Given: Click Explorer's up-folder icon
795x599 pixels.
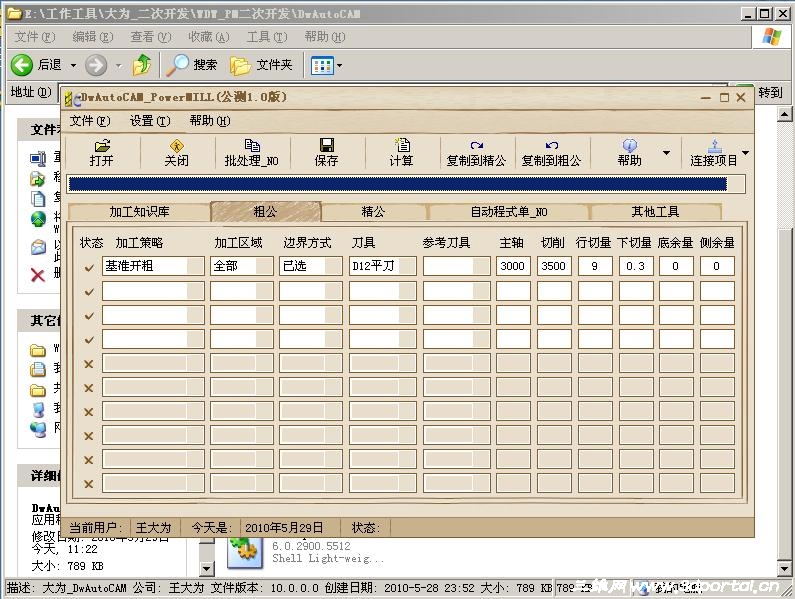Looking at the screenshot, I should coord(142,65).
